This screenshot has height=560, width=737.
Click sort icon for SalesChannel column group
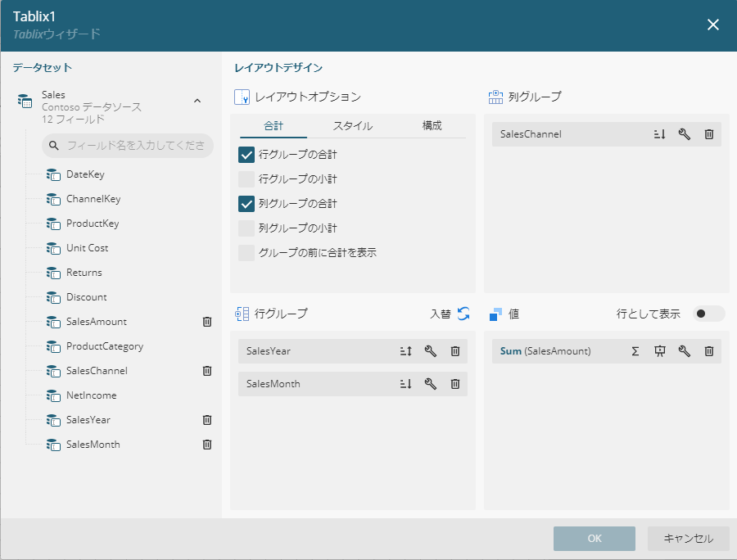click(x=659, y=134)
